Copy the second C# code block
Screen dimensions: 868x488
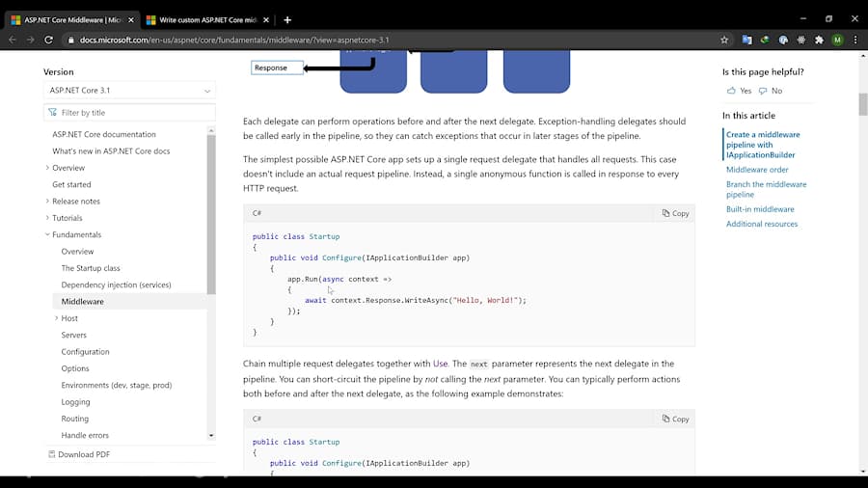(675, 419)
